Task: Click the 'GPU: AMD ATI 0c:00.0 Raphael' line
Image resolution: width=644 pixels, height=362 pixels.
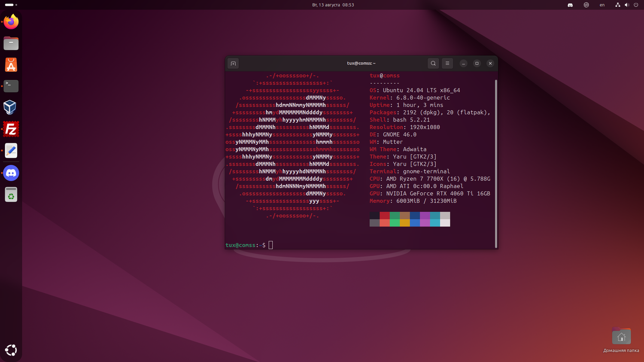Action: tap(416, 186)
